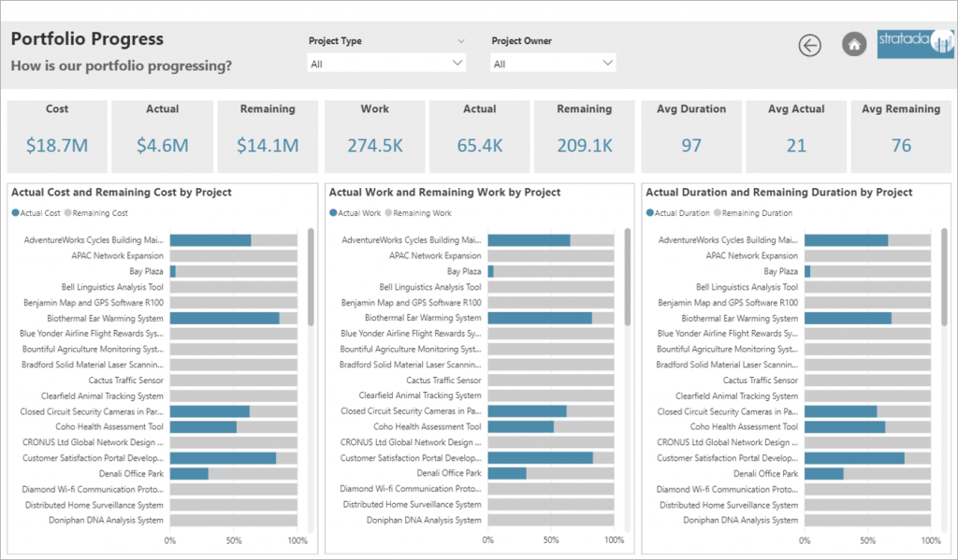Click the Actual Duration legend dot

[x=649, y=213]
